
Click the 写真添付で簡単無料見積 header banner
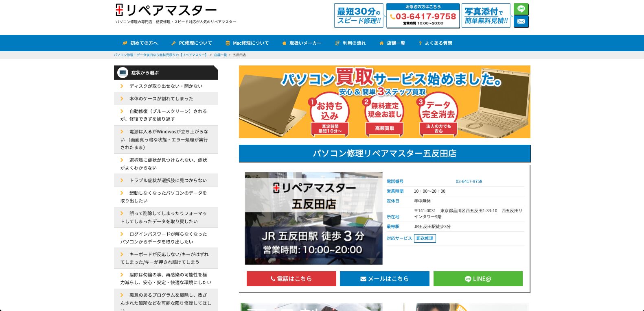[486, 15]
